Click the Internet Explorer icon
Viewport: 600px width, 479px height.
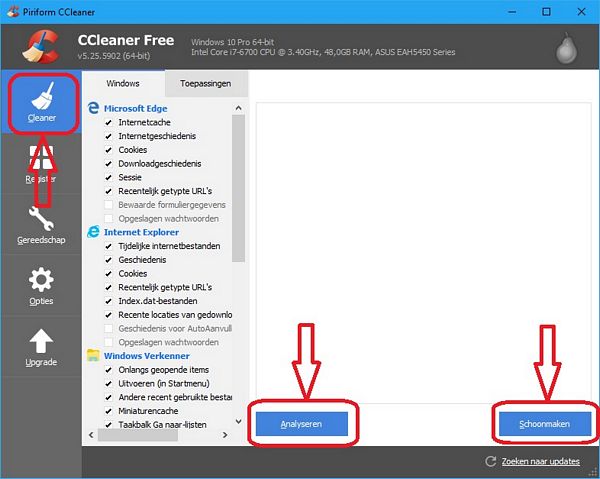(93, 232)
